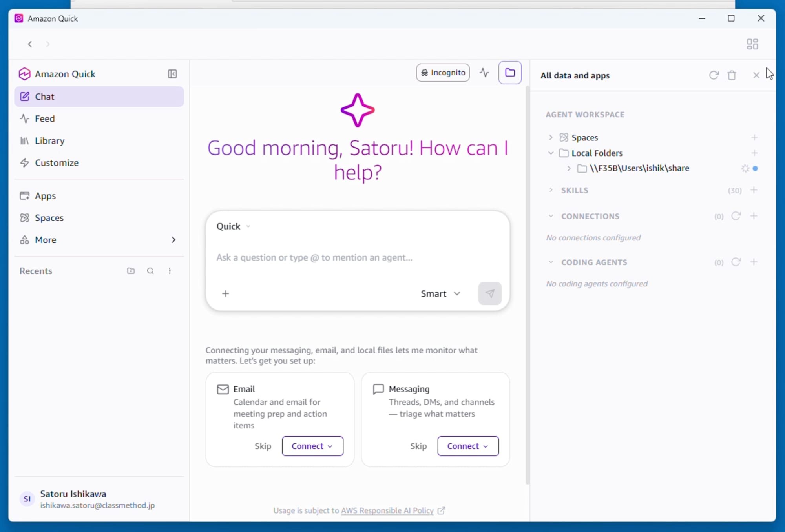This screenshot has height=532, width=785.
Task: Collapse the Coding Agents section
Action: coord(551,262)
